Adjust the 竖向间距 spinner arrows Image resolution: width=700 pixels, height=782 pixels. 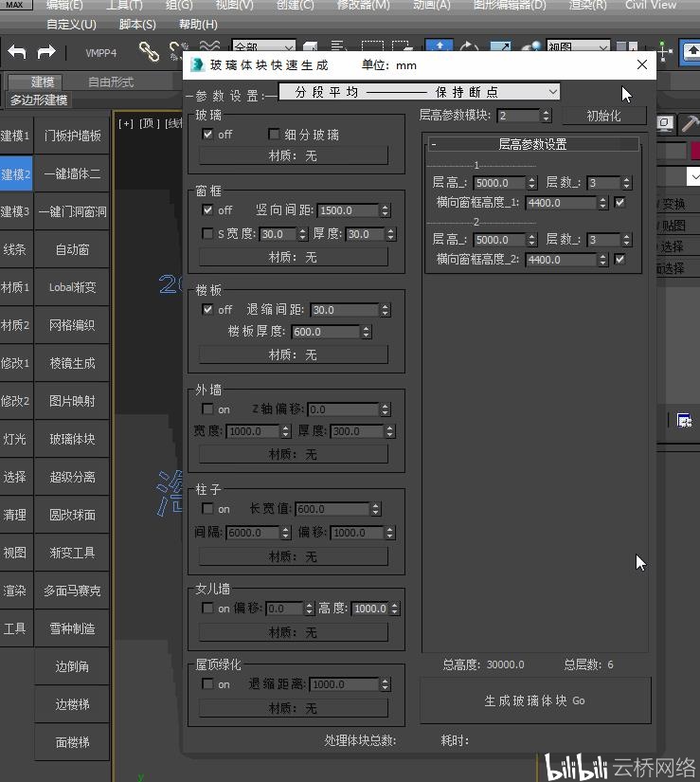point(385,210)
